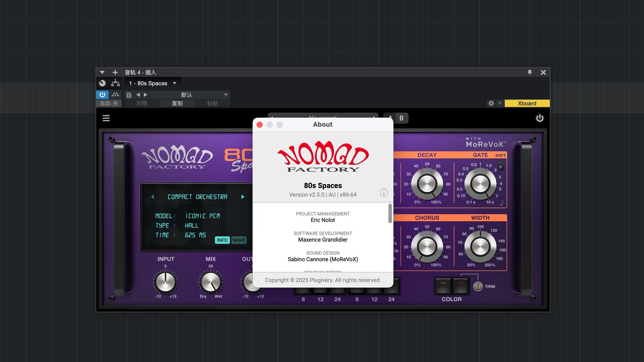Click the Plugivery copyright notice
The image size is (644, 362).
point(323,280)
